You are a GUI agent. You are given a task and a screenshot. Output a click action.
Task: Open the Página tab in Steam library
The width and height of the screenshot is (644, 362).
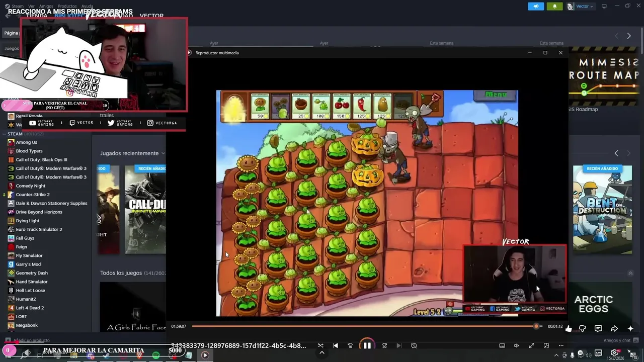point(11,33)
